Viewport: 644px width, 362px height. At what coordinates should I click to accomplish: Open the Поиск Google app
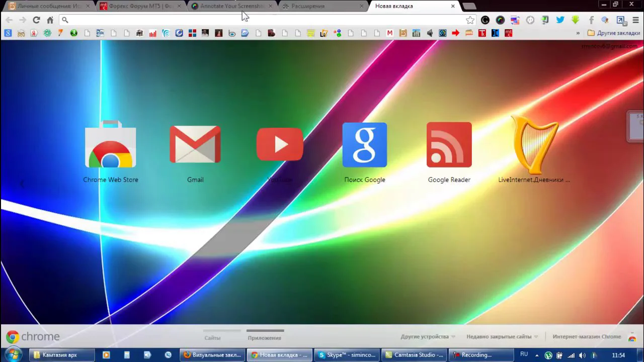(x=365, y=145)
